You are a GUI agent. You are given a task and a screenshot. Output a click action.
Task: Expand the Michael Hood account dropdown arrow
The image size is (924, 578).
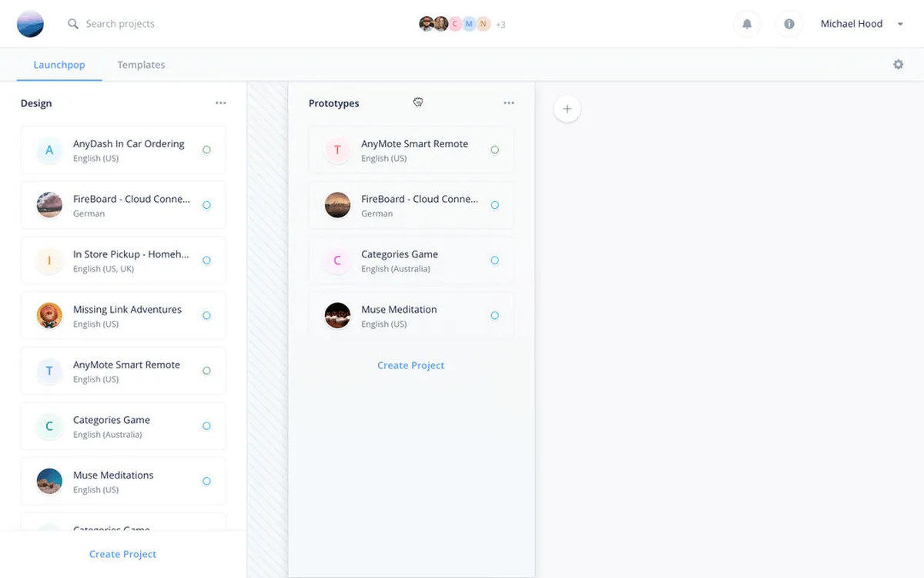(x=900, y=25)
